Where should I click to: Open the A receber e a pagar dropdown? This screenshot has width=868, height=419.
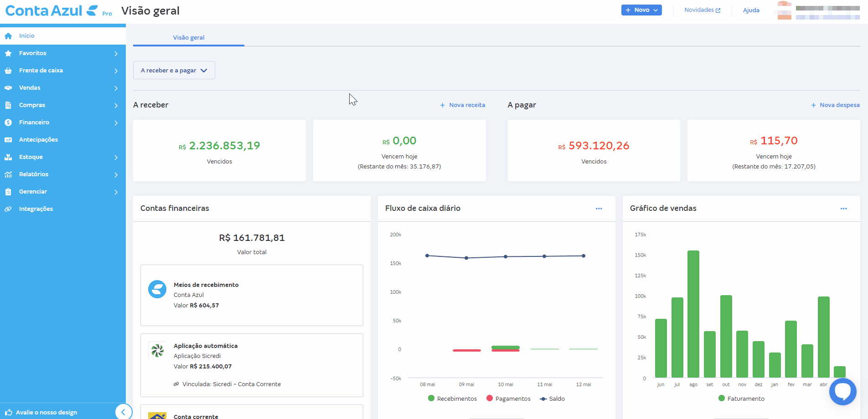(174, 71)
